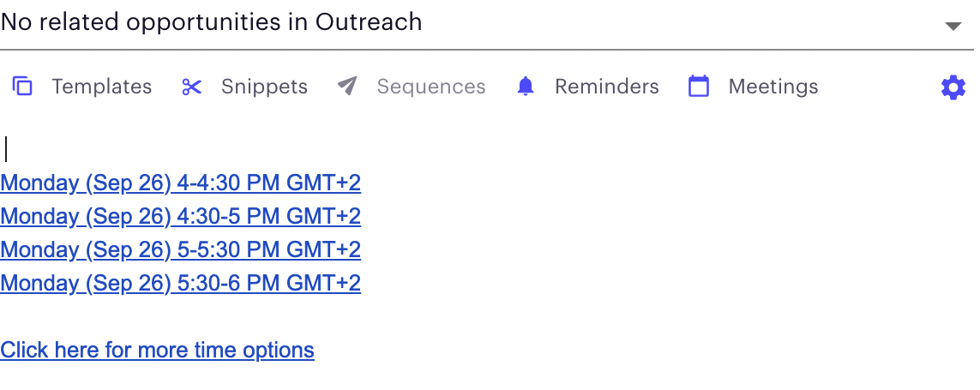Click the Snippets scissors icon
Image resolution: width=980 pixels, height=390 pixels.
point(192,87)
